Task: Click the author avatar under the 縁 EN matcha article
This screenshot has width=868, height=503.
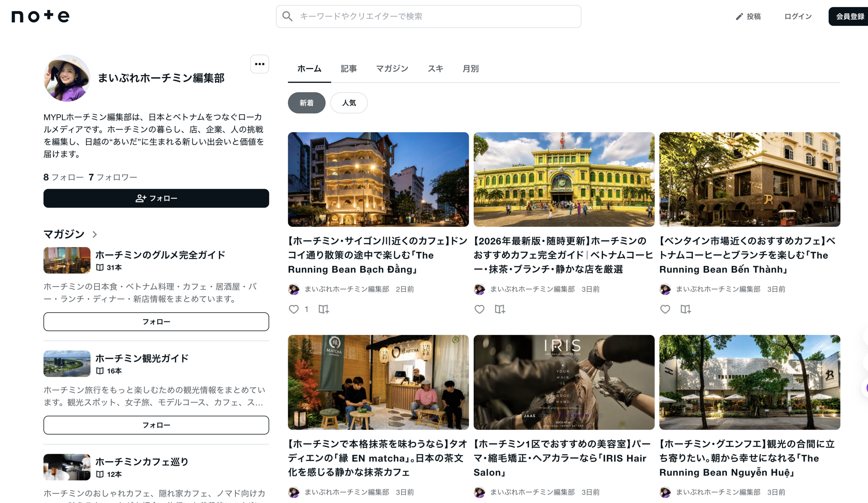Action: (x=294, y=492)
